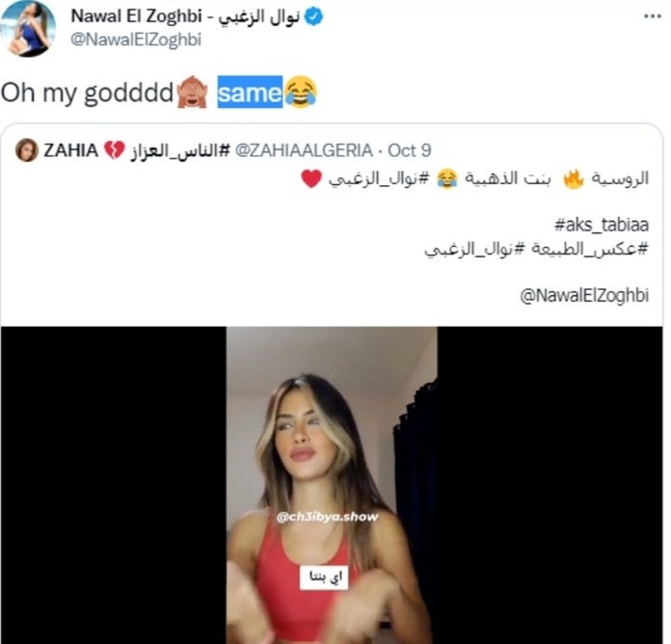Image resolution: width=671 pixels, height=644 pixels.
Task: Click Nawal El Zoghbi's profile avatar
Action: [28, 29]
